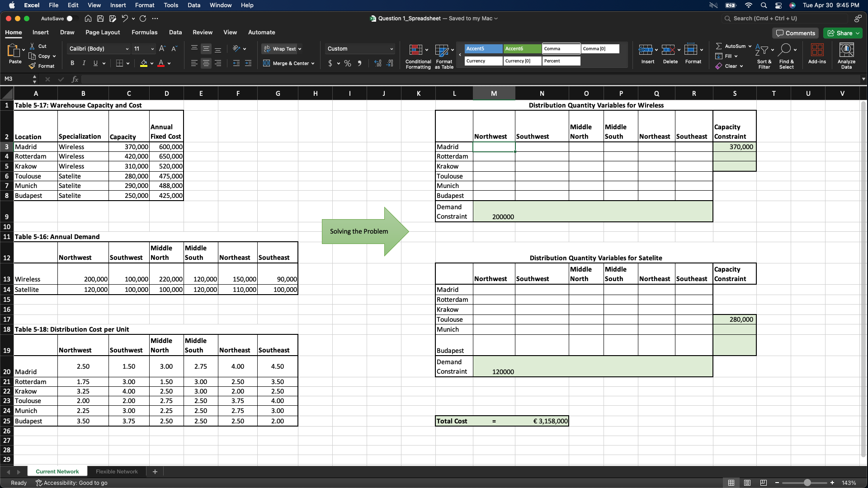This screenshot has width=868, height=488.
Task: Open the Comments panel
Action: (795, 33)
